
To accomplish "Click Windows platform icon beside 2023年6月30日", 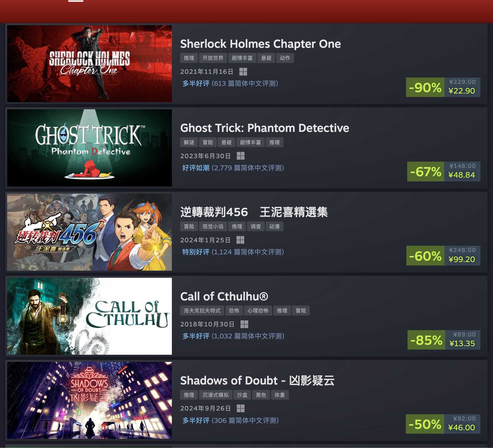I will pyautogui.click(x=241, y=156).
